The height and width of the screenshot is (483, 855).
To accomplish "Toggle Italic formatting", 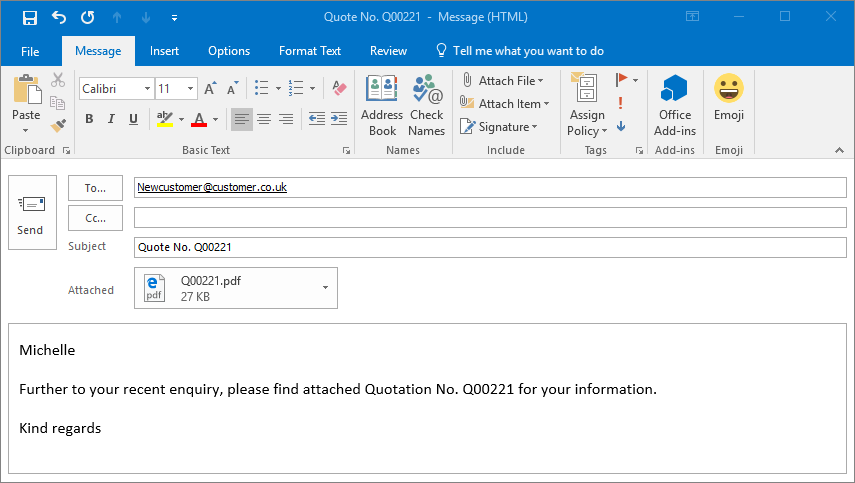I will [x=111, y=120].
